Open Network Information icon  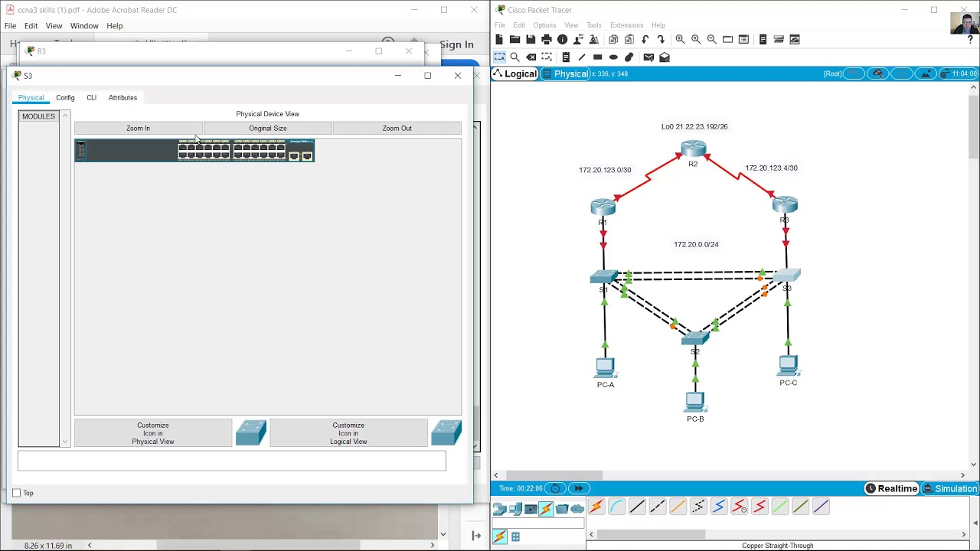click(x=563, y=40)
